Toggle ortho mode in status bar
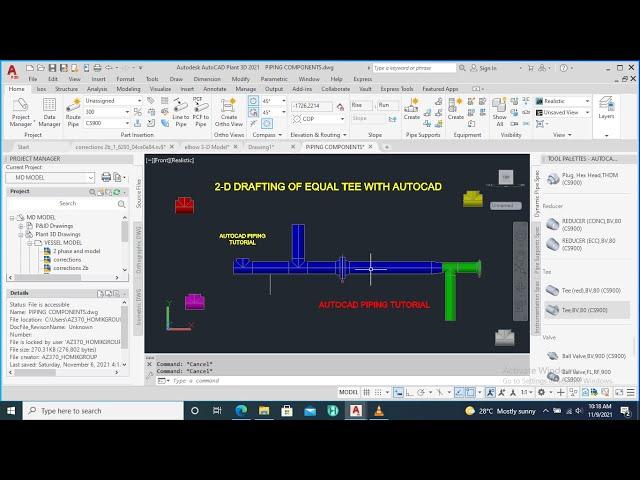 [409, 392]
